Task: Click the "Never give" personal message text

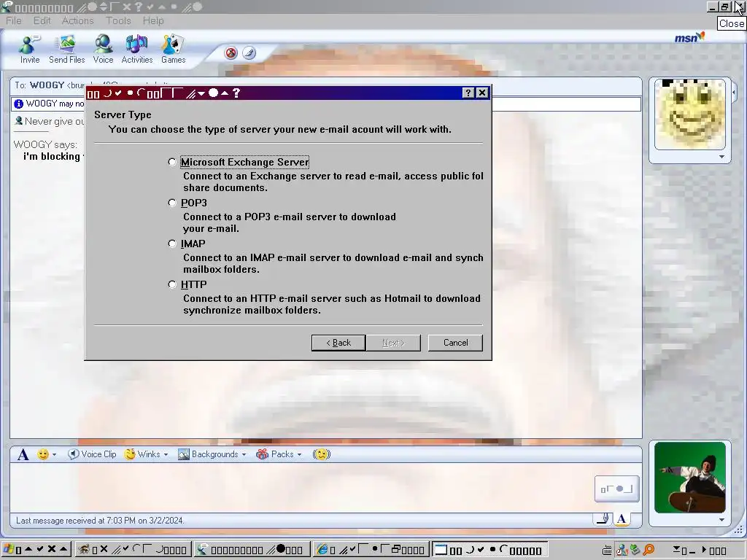Action: click(x=54, y=122)
